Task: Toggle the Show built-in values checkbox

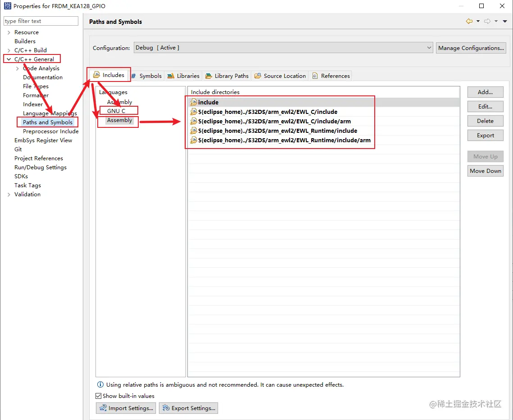Action: [x=99, y=396]
